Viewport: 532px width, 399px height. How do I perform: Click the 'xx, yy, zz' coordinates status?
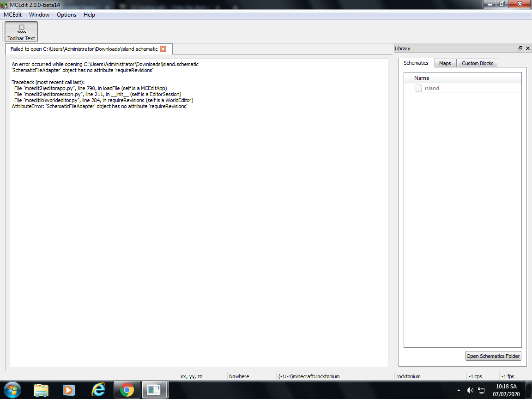pyautogui.click(x=191, y=376)
